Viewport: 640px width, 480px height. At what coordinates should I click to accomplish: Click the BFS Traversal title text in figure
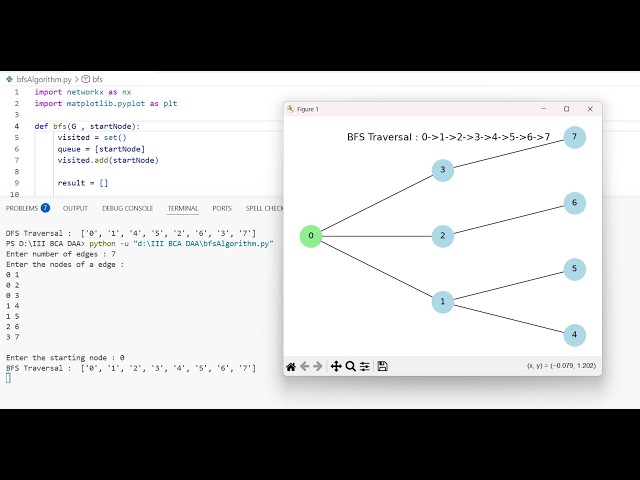tap(449, 137)
